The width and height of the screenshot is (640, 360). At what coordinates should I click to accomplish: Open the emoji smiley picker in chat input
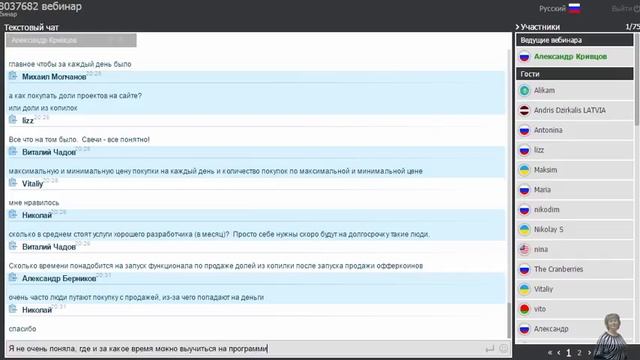tap(504, 349)
